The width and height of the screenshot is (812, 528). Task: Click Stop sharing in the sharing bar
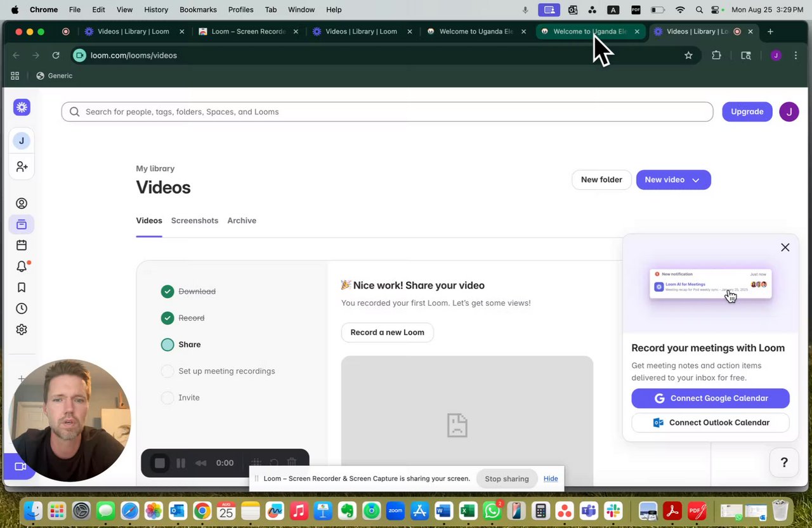[507, 478]
